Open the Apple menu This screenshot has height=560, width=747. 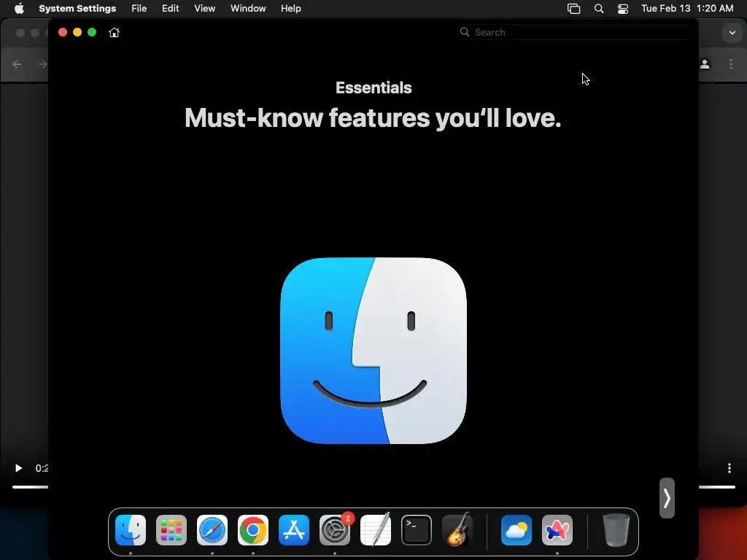coord(18,9)
